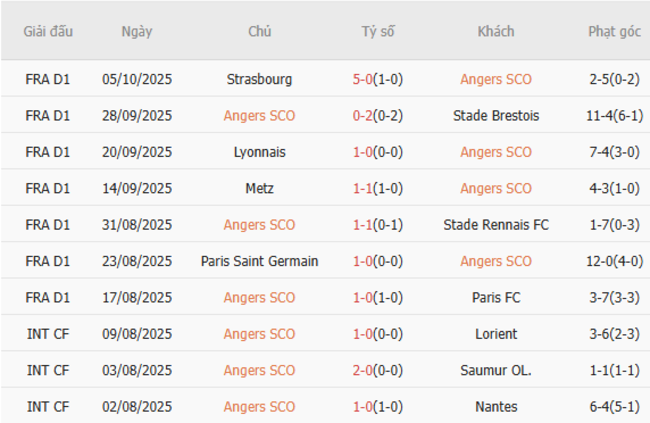Screen dimensions: 650x423
Task: Open the Lorient team link
Action: point(496,334)
